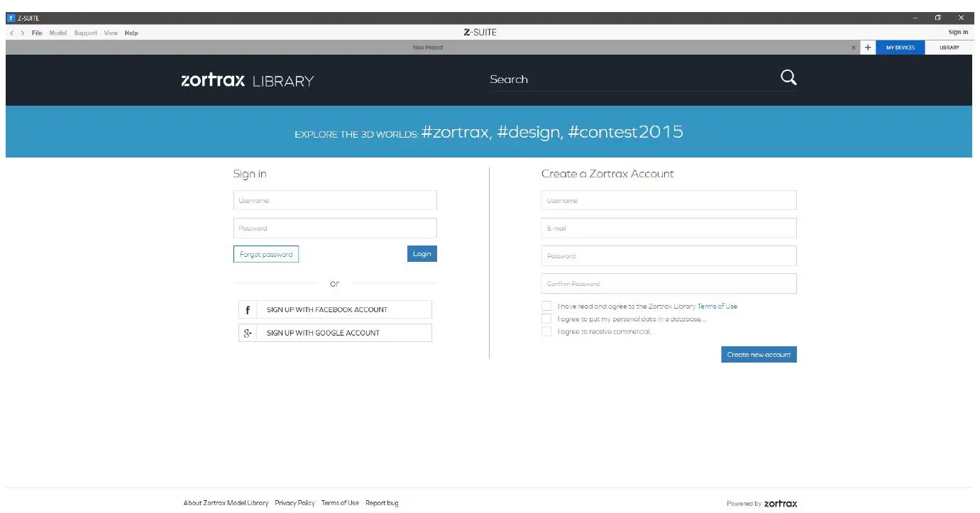
Task: Select the Google account sign up icon
Action: pyautogui.click(x=248, y=333)
